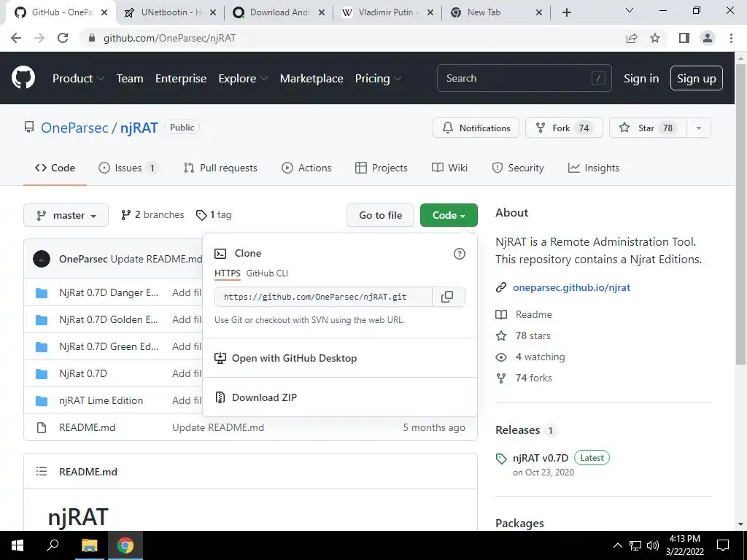Click the GitHub Octocat logo
The height and width of the screenshot is (560, 747).
23,78
